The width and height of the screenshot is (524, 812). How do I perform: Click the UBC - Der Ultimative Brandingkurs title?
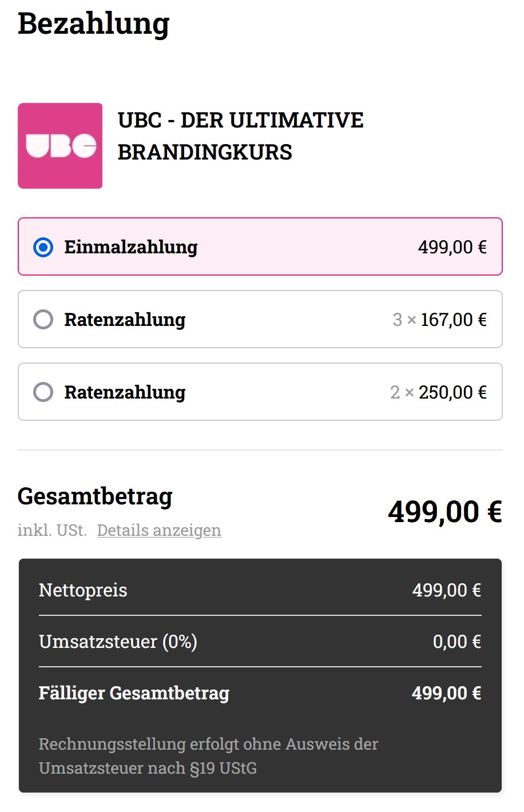240,136
